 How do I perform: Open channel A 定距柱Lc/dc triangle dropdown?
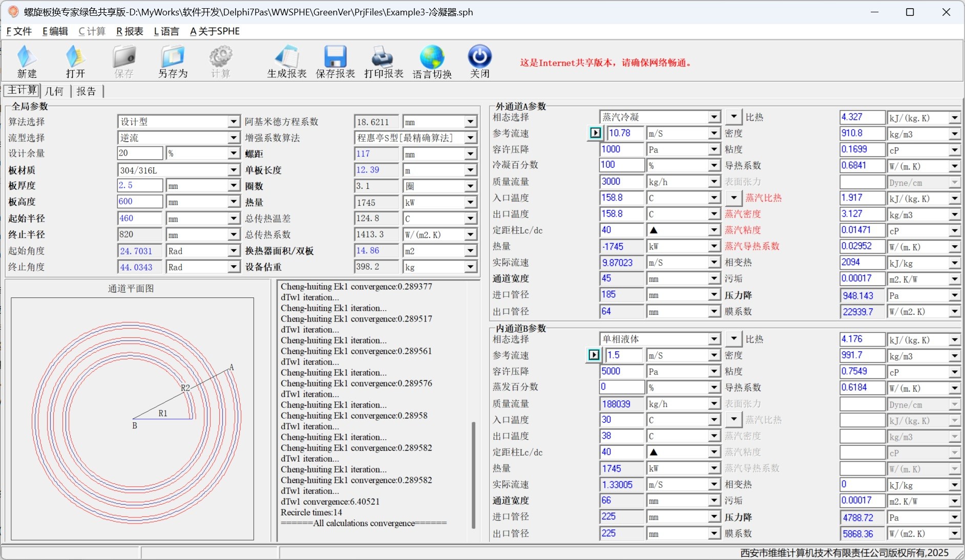(714, 230)
